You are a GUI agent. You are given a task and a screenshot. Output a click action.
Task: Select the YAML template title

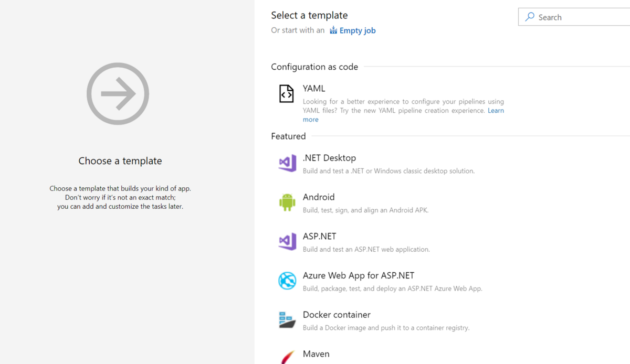click(314, 89)
